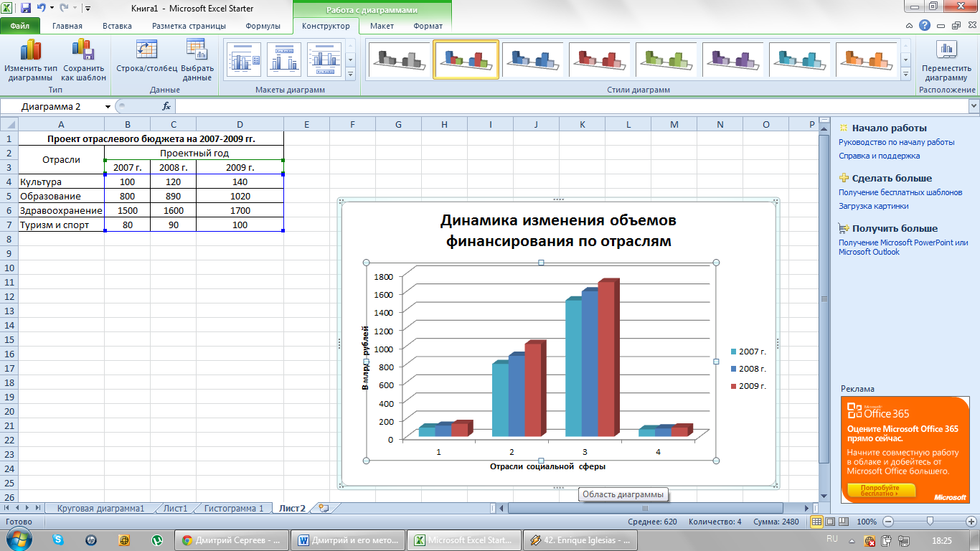
Task: Expand the chart layouts gallery
Action: click(351, 74)
